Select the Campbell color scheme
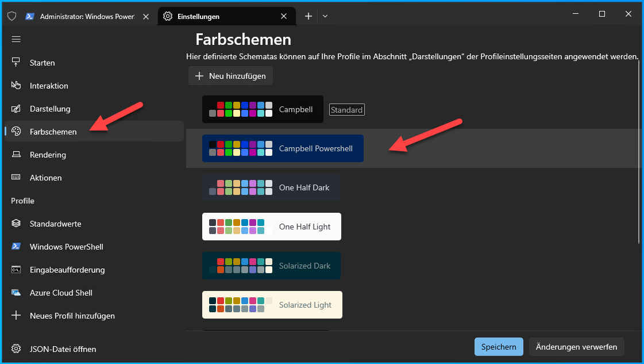The image size is (644, 364). tap(263, 109)
